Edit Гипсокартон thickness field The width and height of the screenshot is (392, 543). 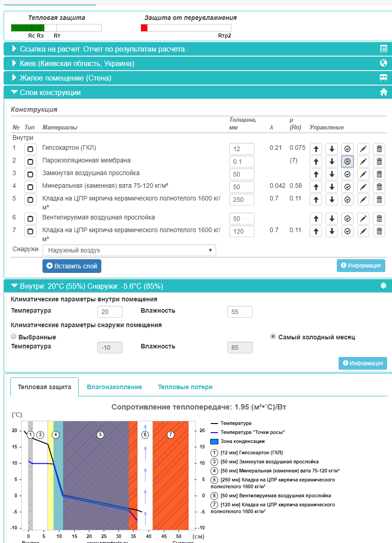point(242,149)
